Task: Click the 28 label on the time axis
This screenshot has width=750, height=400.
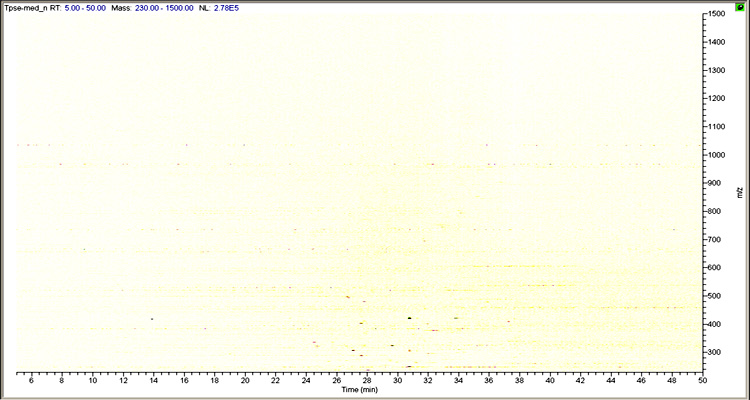Action: pyautogui.click(x=367, y=380)
